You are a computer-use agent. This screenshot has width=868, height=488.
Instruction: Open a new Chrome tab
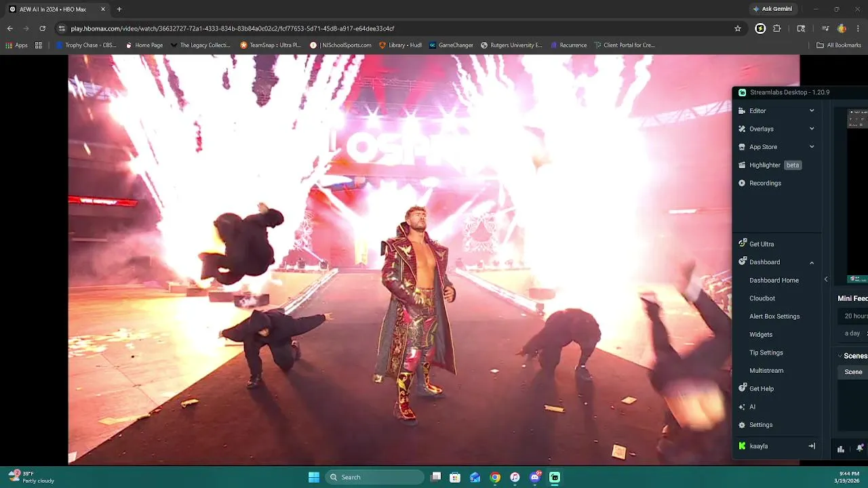click(x=119, y=9)
